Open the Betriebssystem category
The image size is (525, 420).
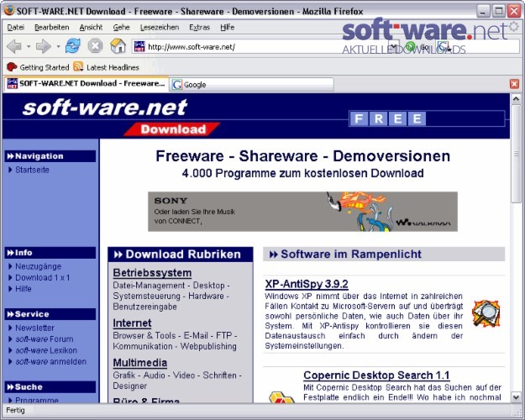click(152, 273)
